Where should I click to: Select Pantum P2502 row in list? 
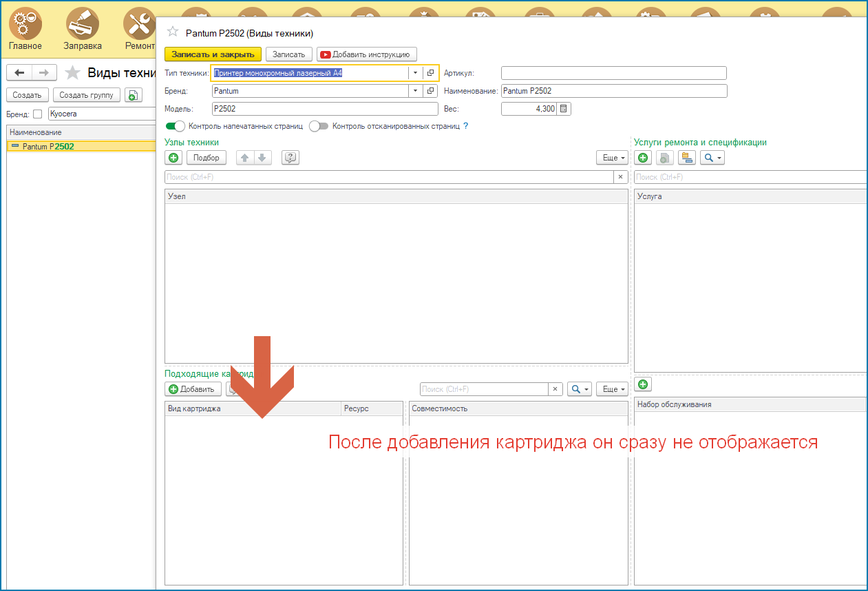(x=82, y=146)
